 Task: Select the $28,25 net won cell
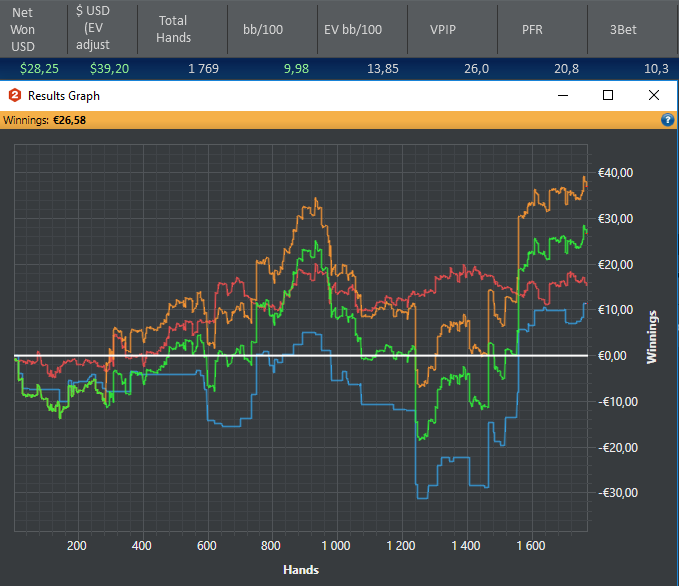[38, 69]
